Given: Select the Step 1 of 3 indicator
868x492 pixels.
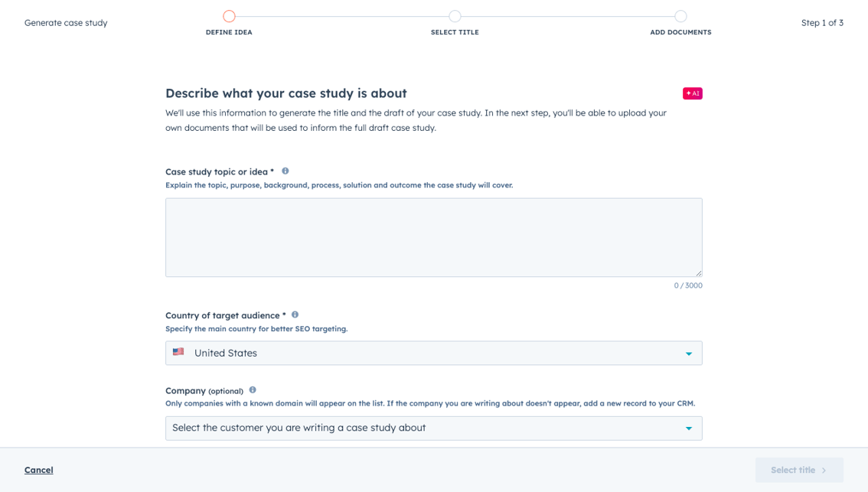Looking at the screenshot, I should point(822,22).
